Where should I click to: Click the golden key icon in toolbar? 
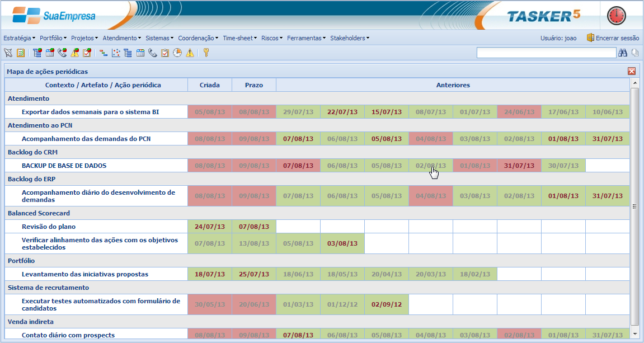coord(206,53)
